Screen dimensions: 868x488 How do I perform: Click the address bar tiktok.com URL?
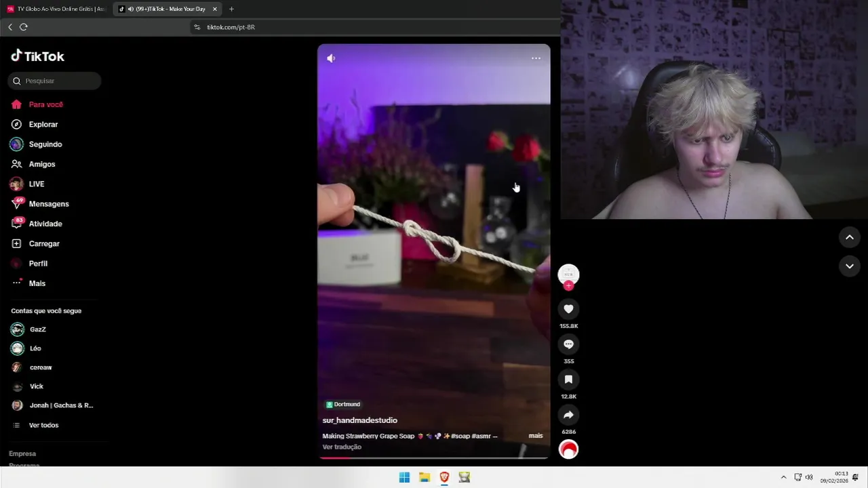point(231,27)
